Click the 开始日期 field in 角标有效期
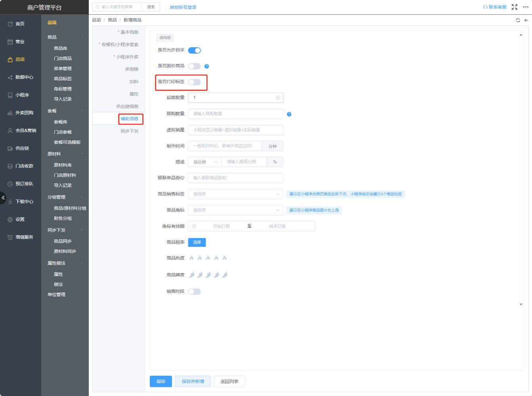532x396 pixels. pyautogui.click(x=221, y=226)
